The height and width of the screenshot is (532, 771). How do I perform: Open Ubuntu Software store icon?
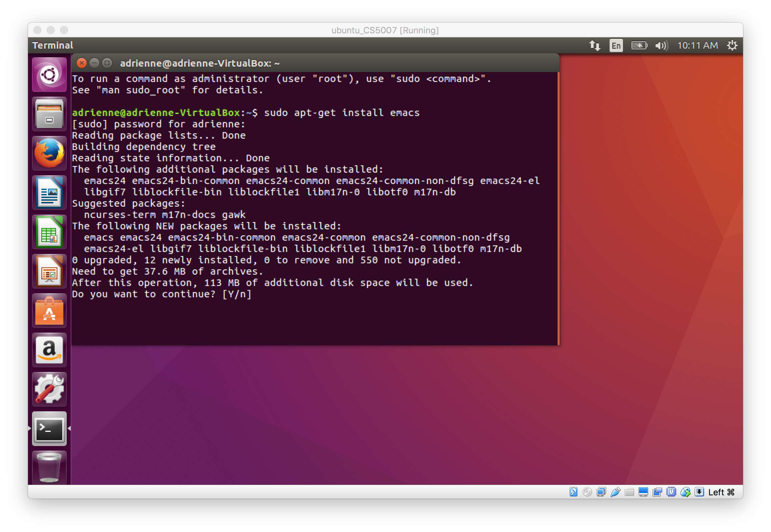(x=49, y=311)
